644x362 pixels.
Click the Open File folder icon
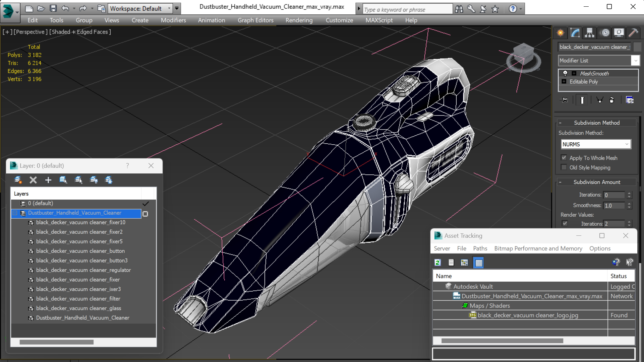point(41,8)
